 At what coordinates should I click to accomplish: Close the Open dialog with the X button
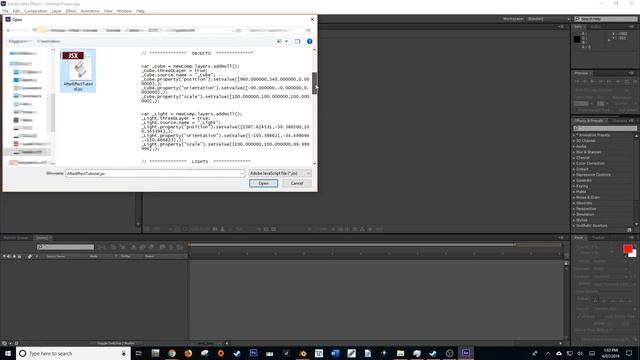point(312,19)
